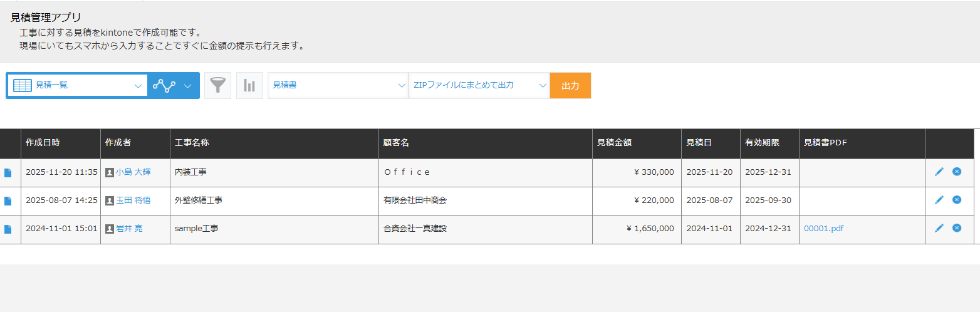The width and height of the screenshot is (980, 312).
Task: Edit the sample工事 record with pencil icon
Action: [x=939, y=228]
